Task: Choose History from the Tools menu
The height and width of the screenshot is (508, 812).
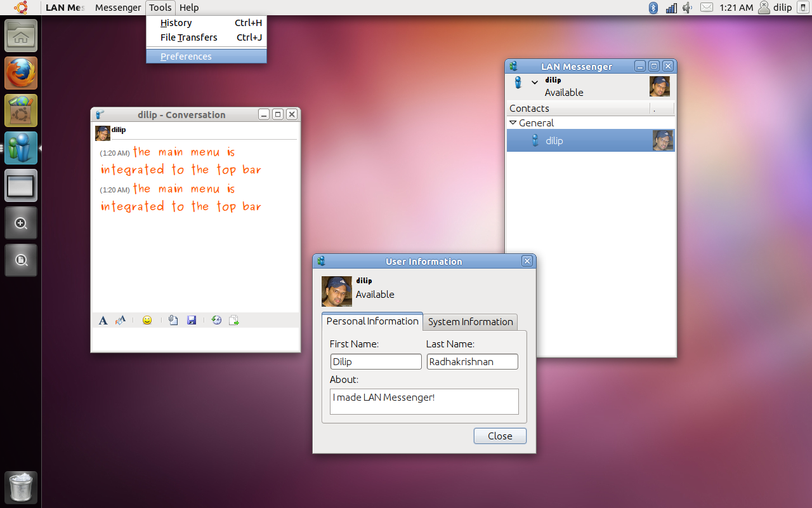Action: [206, 23]
